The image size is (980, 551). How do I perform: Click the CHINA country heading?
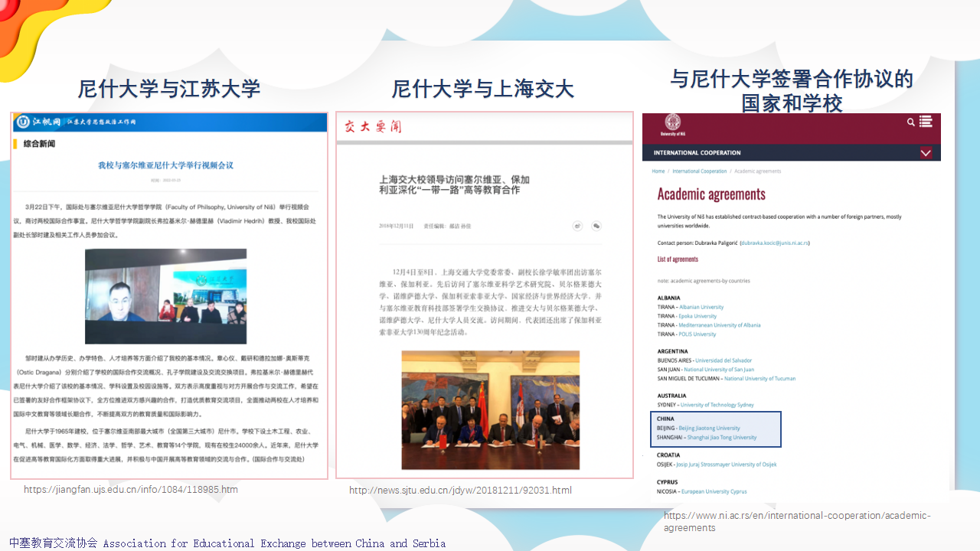click(665, 419)
